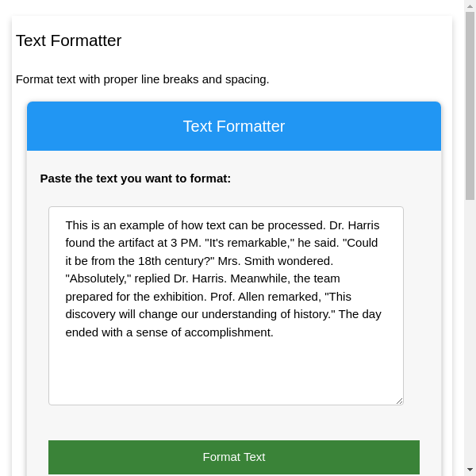Click the page scrollbar up arrow

click(x=470, y=6)
